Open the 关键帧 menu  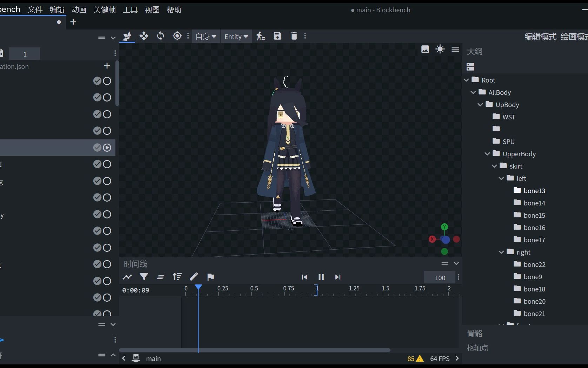[105, 10]
